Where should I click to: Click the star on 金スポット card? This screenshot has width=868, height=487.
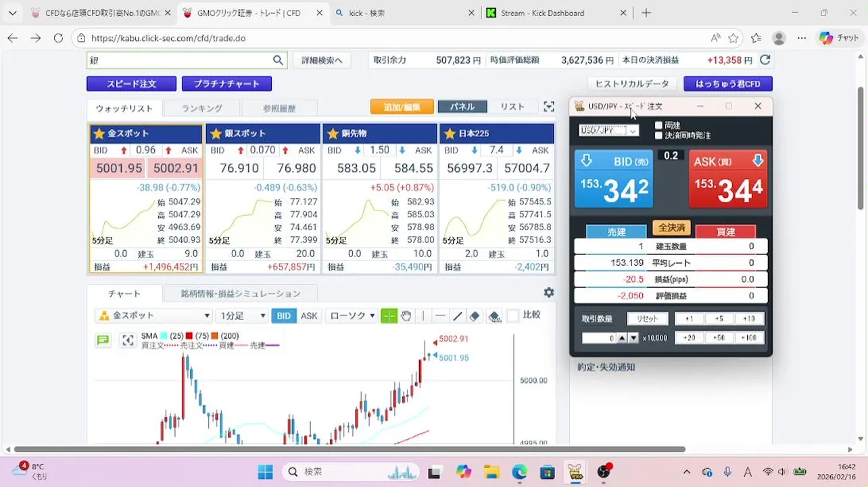[99, 133]
